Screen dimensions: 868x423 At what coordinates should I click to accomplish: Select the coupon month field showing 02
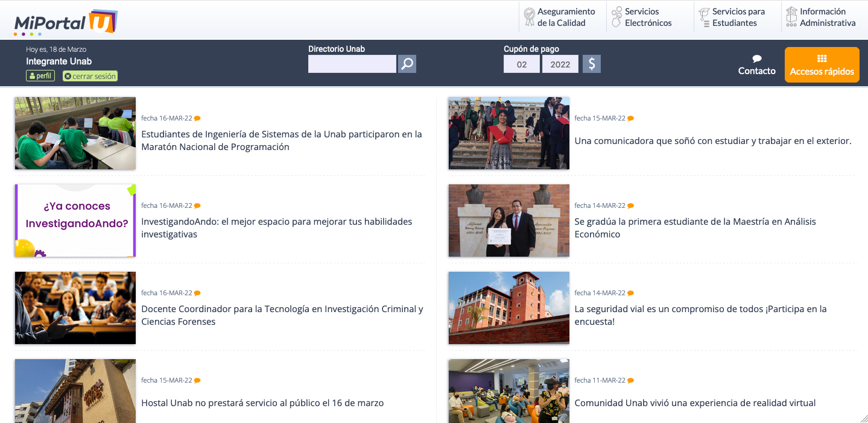point(522,64)
